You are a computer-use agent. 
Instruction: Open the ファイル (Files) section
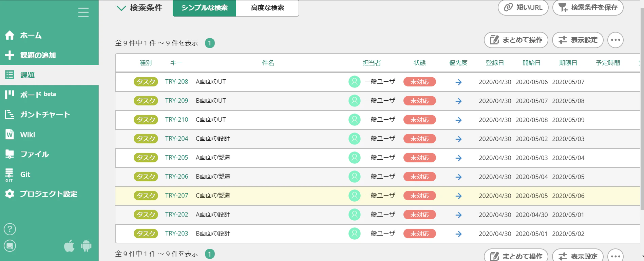(35, 155)
